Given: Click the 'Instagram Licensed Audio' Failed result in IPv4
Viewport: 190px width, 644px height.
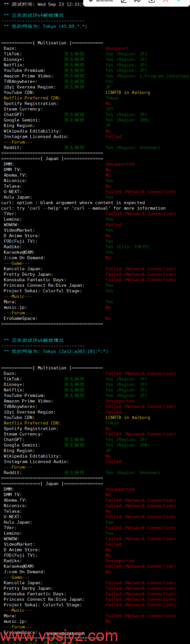Looking at the screenshot, I should 113,136.
